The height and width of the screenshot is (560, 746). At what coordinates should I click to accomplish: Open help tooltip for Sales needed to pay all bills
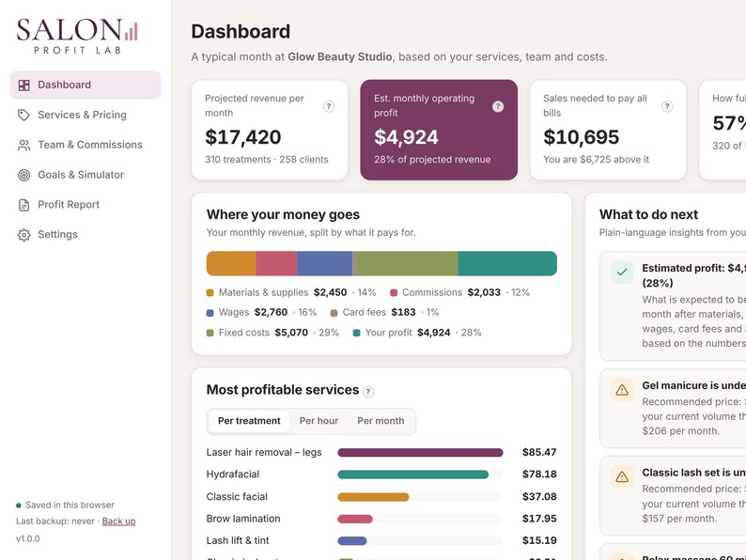click(x=667, y=106)
